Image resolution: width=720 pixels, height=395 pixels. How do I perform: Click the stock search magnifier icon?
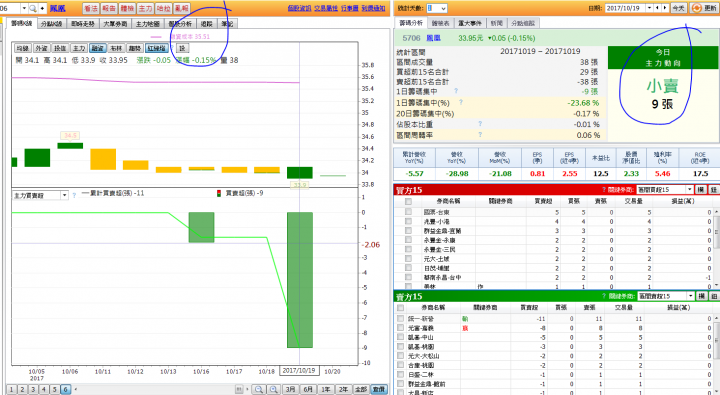[33, 8]
